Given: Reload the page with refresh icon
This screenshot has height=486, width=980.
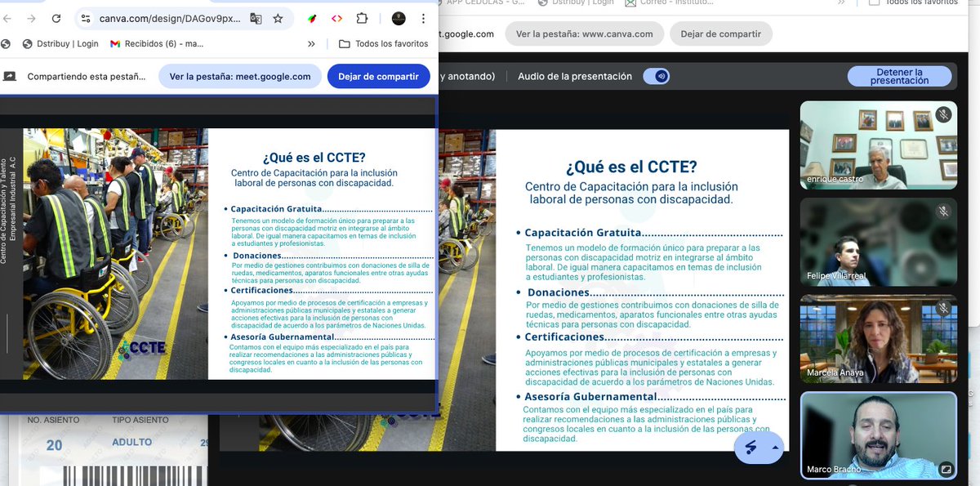Looking at the screenshot, I should coord(56,18).
